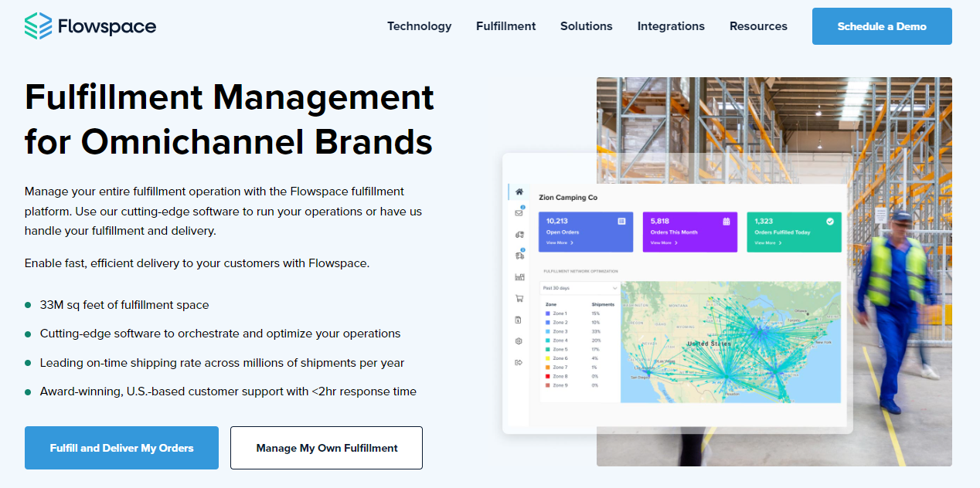Click the 17% shipments value
This screenshot has height=488, width=980.
click(596, 350)
